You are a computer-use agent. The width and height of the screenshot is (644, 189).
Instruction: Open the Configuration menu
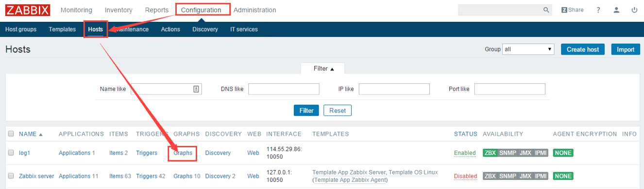[x=201, y=10]
